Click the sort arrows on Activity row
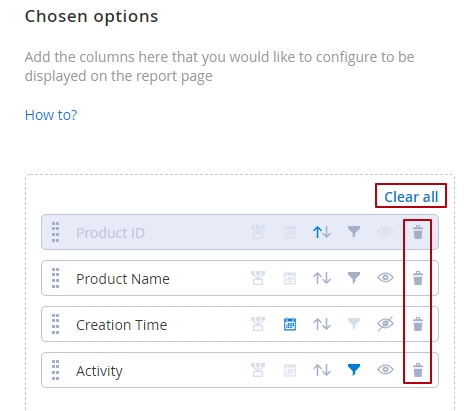The height and width of the screenshot is (411, 467). point(322,370)
